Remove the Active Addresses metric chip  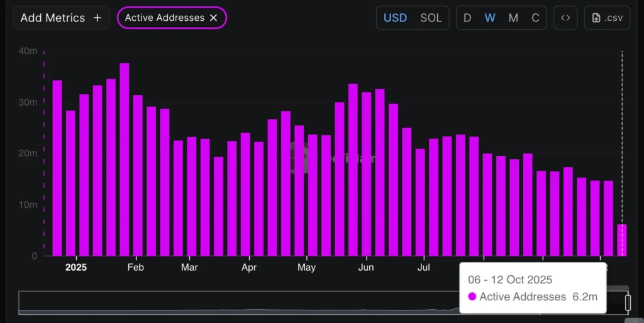pos(213,18)
